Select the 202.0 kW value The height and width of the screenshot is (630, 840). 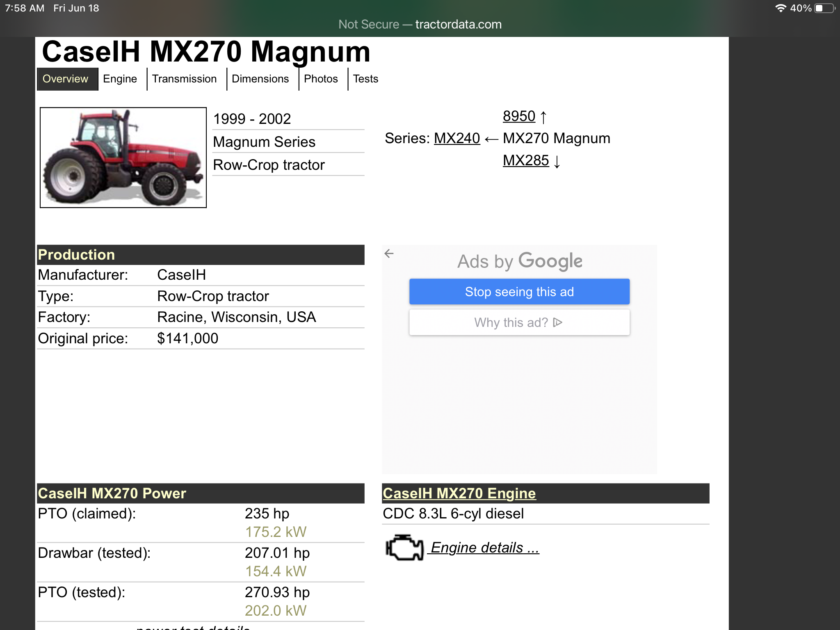point(276,611)
